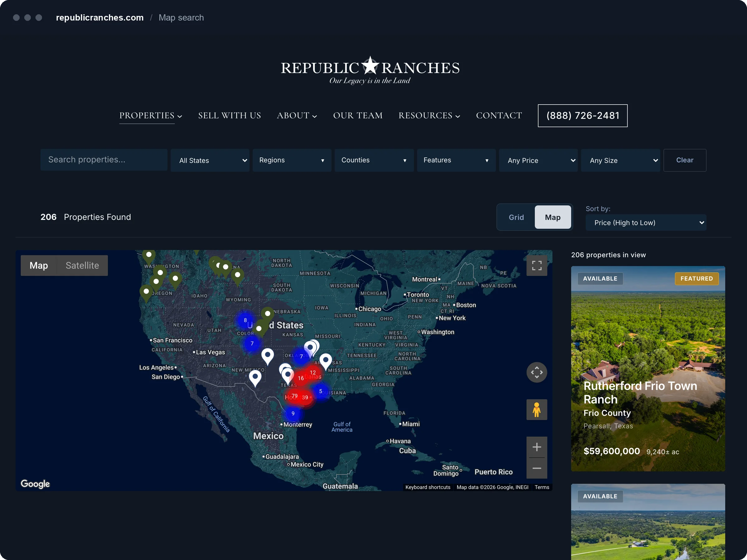Click the blue cluster 7 near Colorado
The height and width of the screenshot is (560, 747).
click(x=252, y=343)
